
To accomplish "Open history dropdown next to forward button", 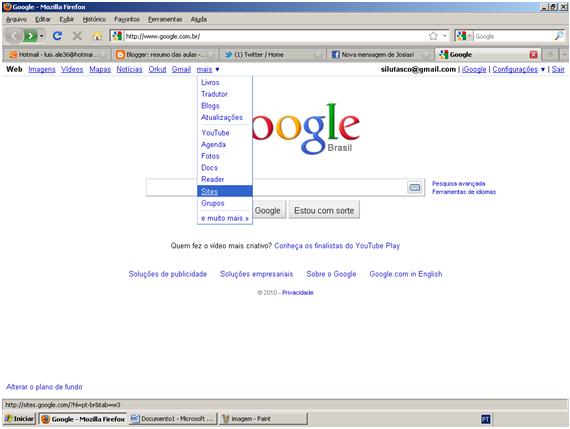I will click(41, 36).
